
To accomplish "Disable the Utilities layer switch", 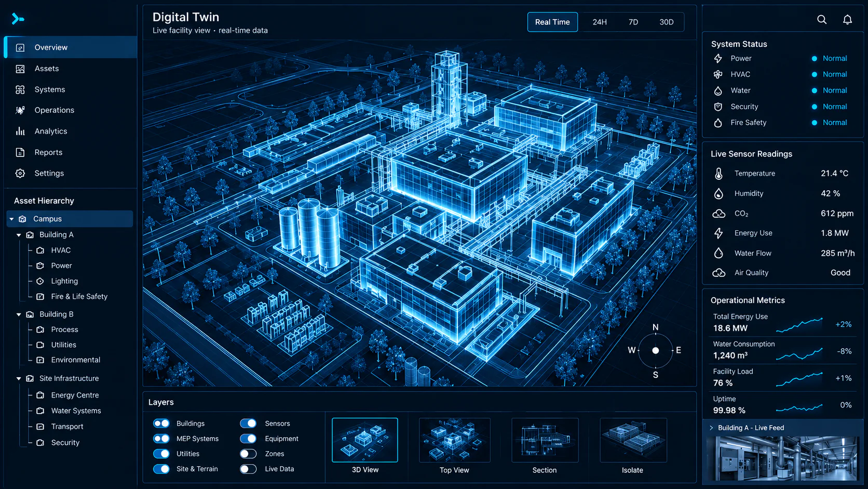I will 161,454.
